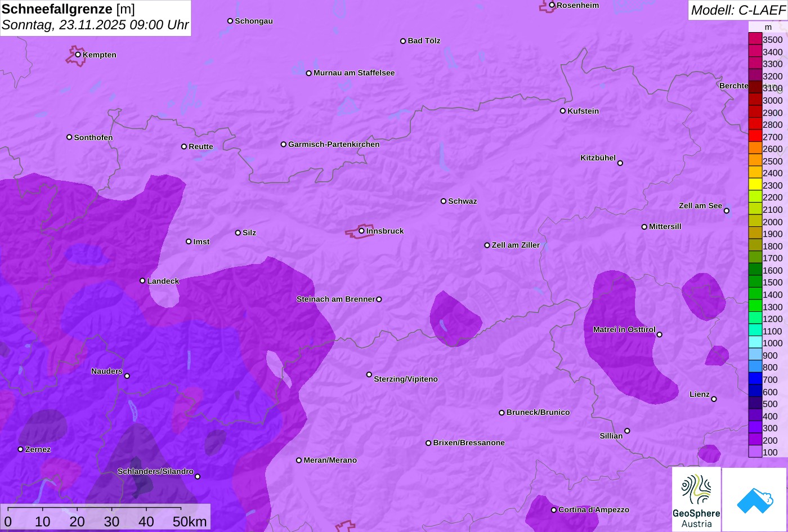Image resolution: width=788 pixels, height=532 pixels.
Task: Click the Schlanders/Silandro label
Action: 155,471
